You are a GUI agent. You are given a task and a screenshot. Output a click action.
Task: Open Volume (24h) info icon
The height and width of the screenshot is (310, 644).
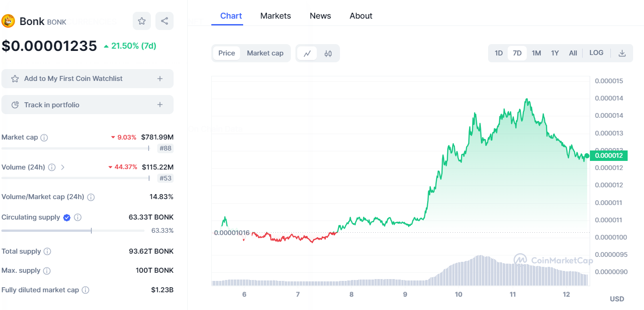pyautogui.click(x=52, y=167)
